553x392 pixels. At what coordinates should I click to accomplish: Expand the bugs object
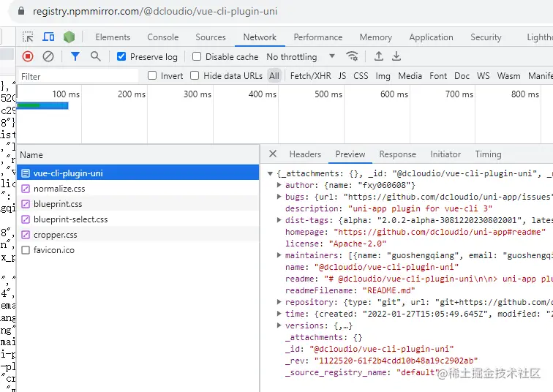(279, 196)
